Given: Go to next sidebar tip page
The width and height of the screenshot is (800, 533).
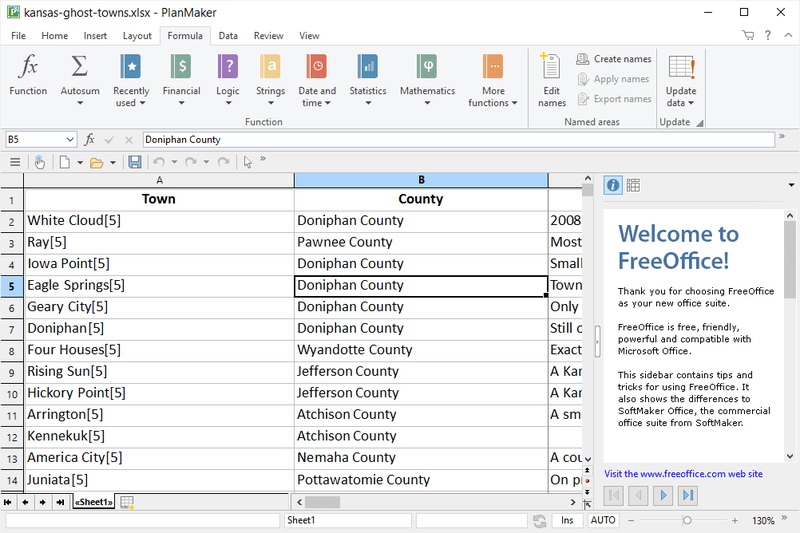Looking at the screenshot, I should click(x=663, y=495).
